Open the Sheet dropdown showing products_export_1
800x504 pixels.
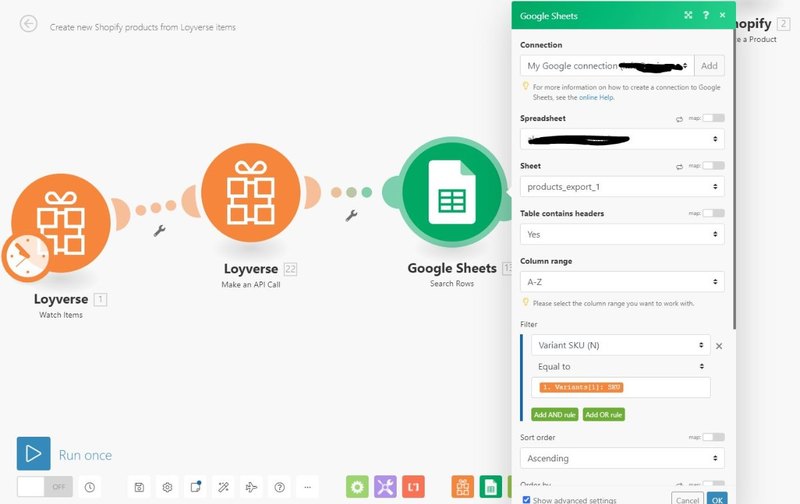621,186
